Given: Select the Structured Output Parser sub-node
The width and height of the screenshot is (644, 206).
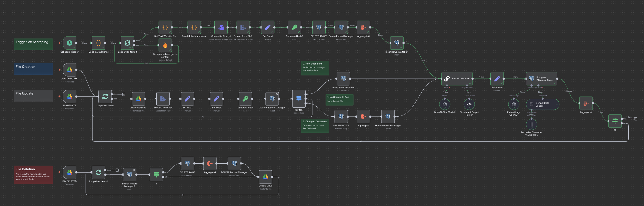Looking at the screenshot, I should [469, 104].
